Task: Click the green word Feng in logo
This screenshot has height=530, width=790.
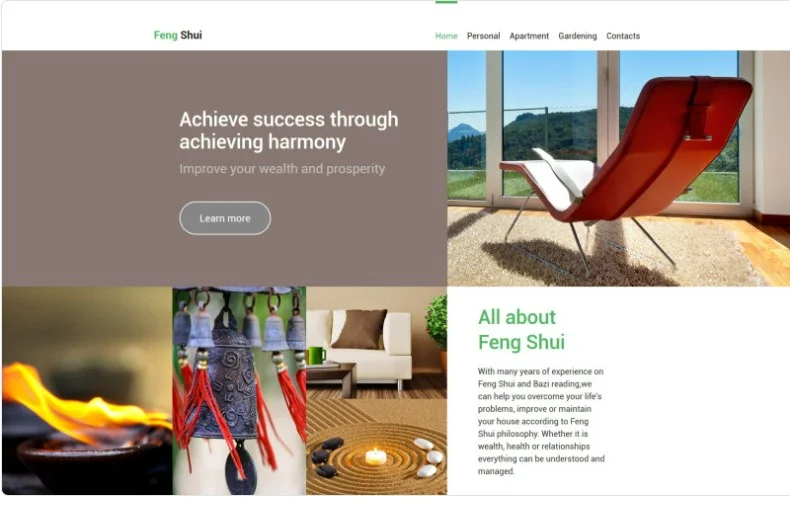Action: point(165,35)
